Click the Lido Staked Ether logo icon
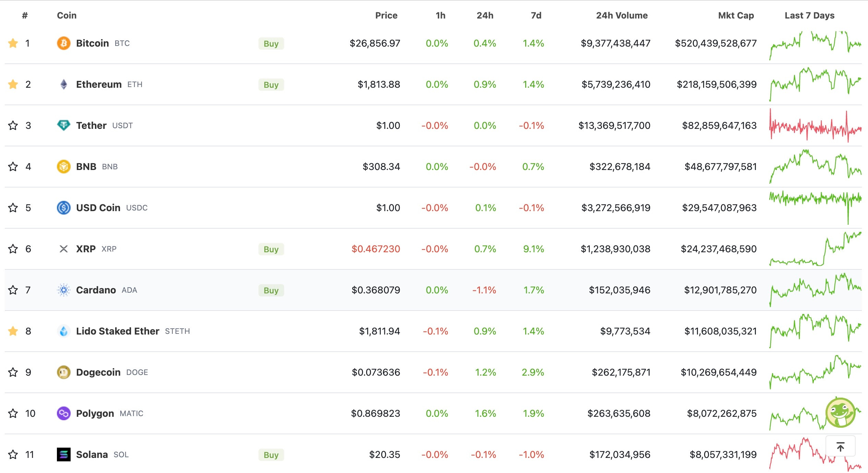Image resolution: width=868 pixels, height=473 pixels. [x=63, y=331]
